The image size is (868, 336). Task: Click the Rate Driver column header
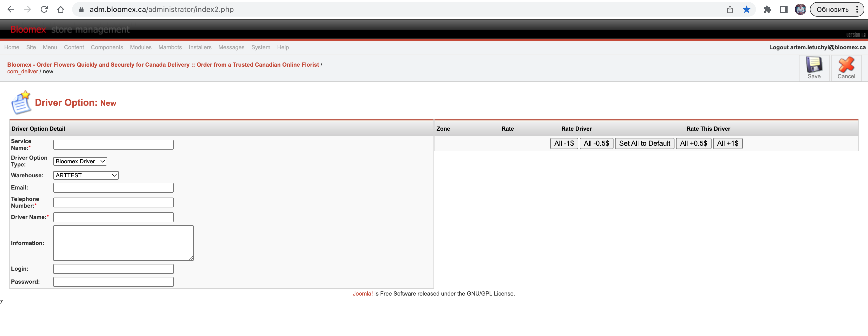point(576,129)
